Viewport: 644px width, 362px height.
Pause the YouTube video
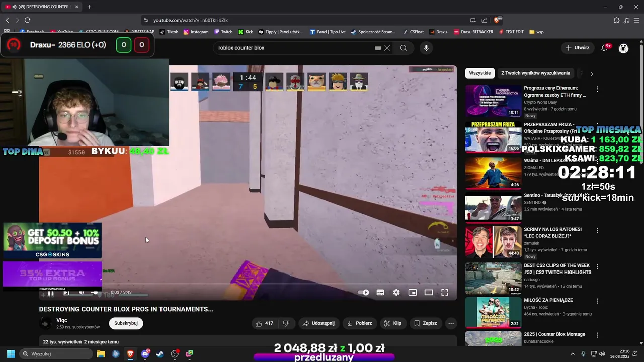click(50, 293)
